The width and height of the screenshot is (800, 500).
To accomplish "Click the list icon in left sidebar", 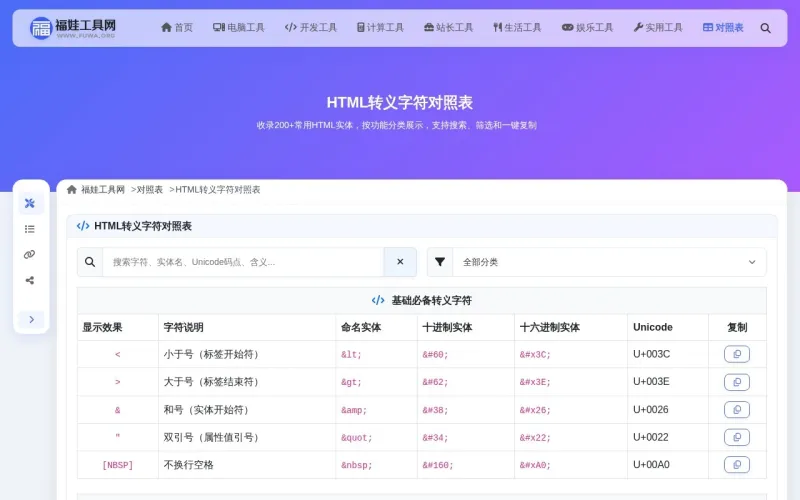I will pos(30,229).
